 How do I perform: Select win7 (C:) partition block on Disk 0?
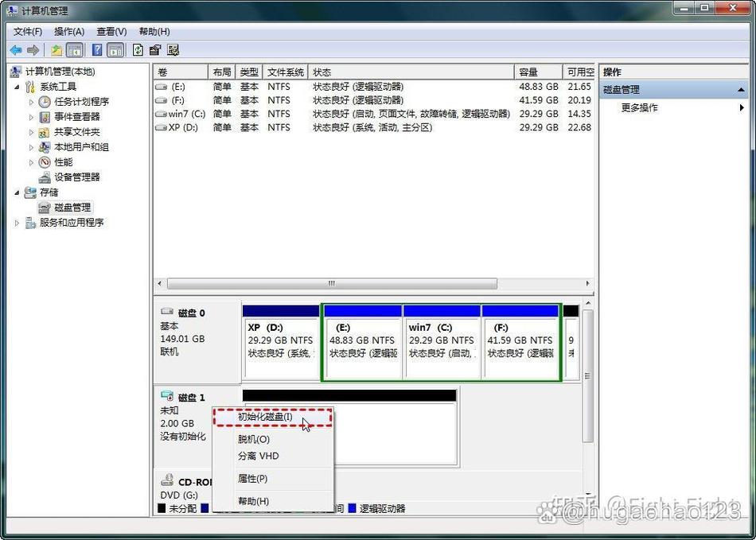pyautogui.click(x=442, y=342)
